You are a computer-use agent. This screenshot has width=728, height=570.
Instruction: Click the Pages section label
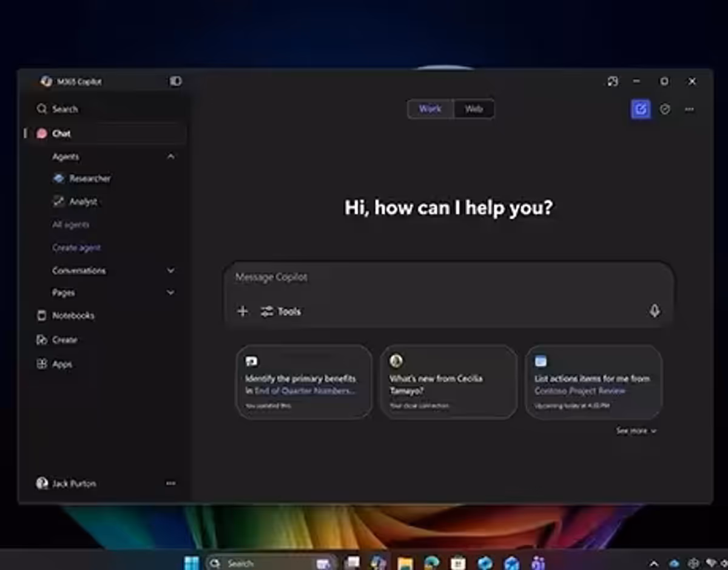64,293
